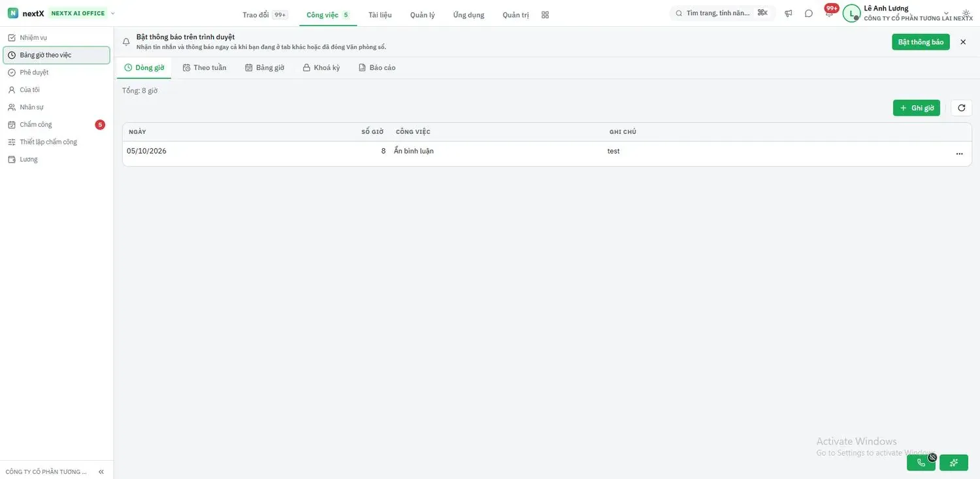
Task: Open the Lê Anh Lương user menu chevron
Action: click(x=946, y=14)
